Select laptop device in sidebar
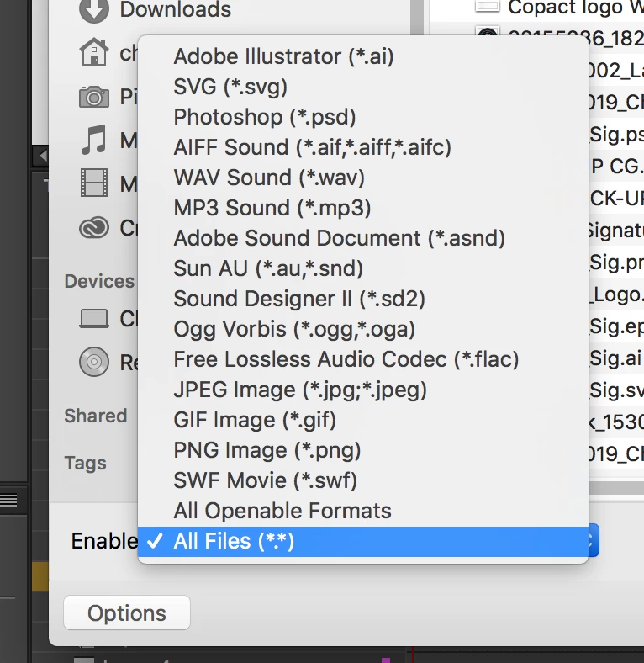The height and width of the screenshot is (663, 644). click(x=94, y=318)
